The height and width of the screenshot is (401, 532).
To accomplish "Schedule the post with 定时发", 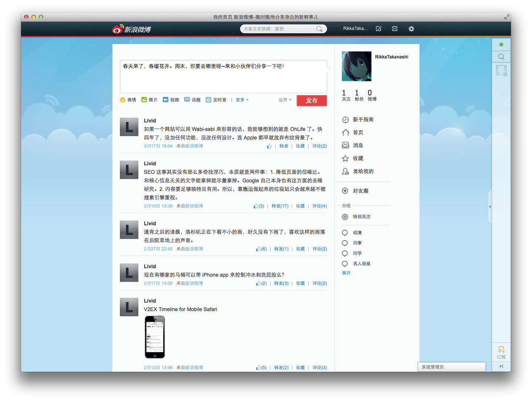I will coord(216,100).
